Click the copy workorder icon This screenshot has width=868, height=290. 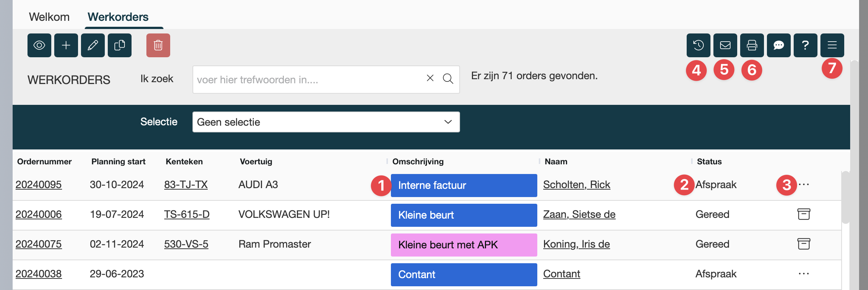pos(120,45)
